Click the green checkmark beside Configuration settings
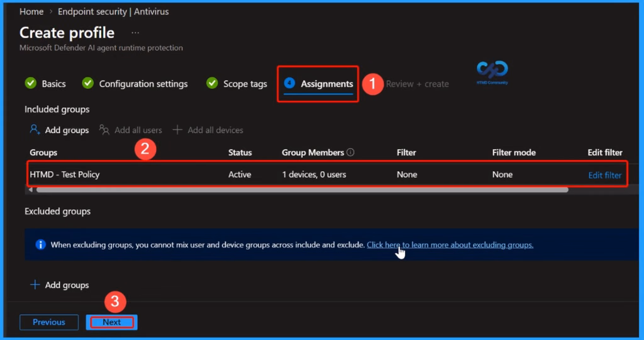 [87, 83]
